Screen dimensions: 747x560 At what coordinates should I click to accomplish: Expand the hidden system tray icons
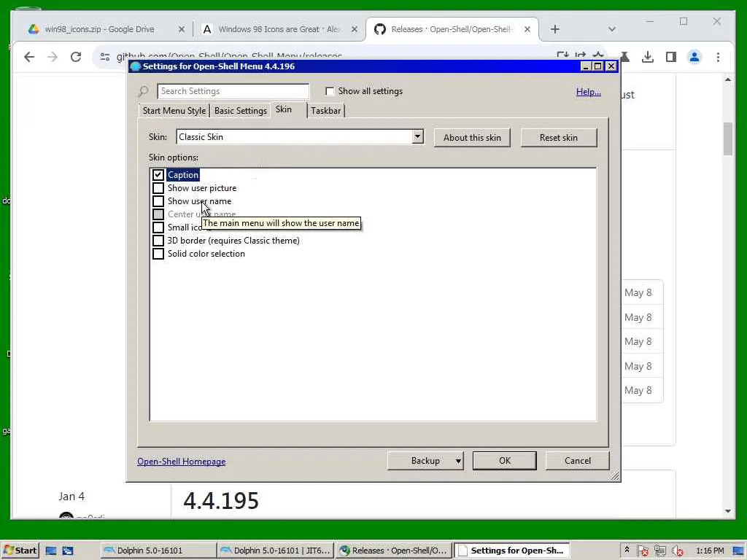(x=627, y=550)
